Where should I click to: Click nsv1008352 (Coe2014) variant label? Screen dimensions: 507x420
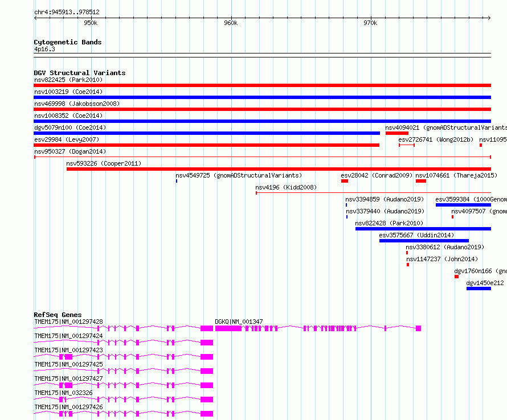68,116
